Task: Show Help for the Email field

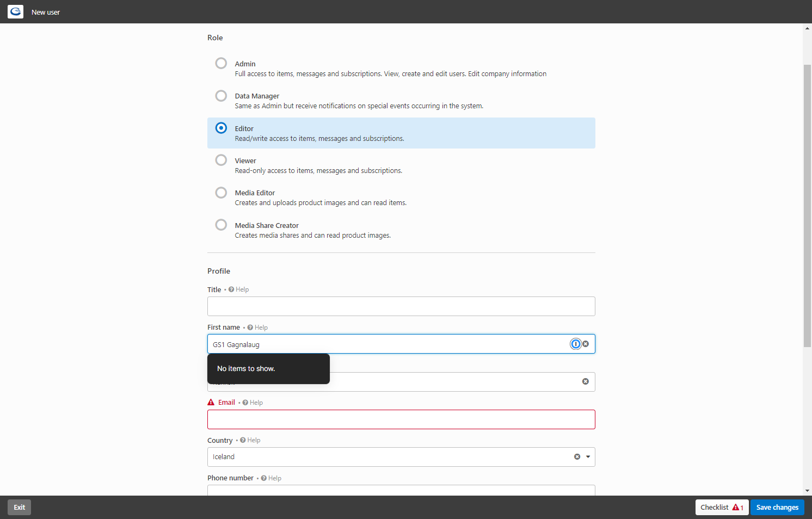Action: point(253,403)
